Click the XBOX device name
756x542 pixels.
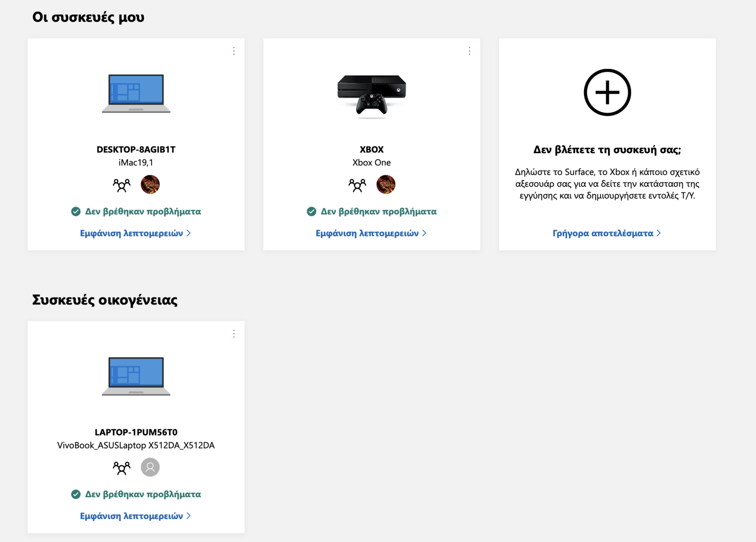pyautogui.click(x=372, y=149)
